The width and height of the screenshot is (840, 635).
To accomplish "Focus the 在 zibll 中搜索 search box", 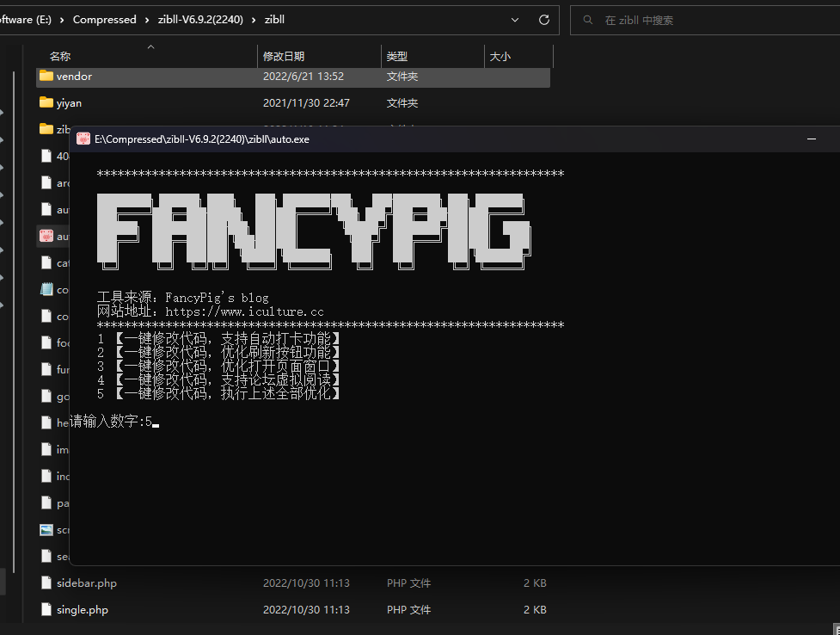I will [705, 20].
